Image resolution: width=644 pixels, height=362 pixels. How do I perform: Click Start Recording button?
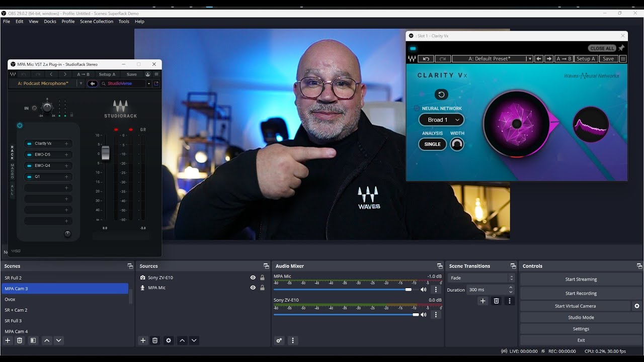point(581,293)
